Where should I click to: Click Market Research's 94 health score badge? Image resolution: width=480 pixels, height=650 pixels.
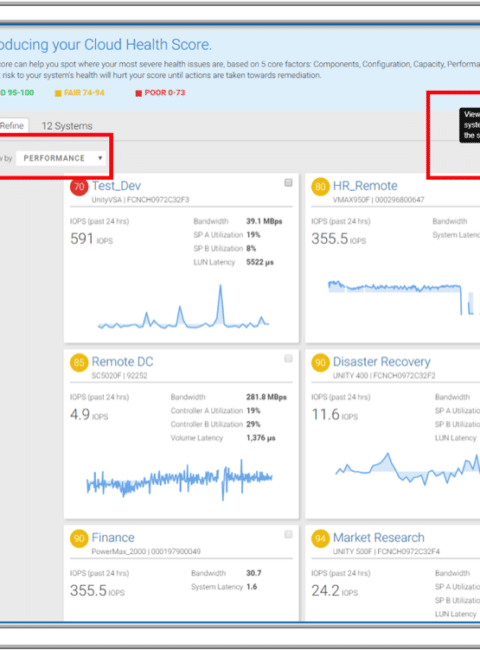tap(320, 538)
